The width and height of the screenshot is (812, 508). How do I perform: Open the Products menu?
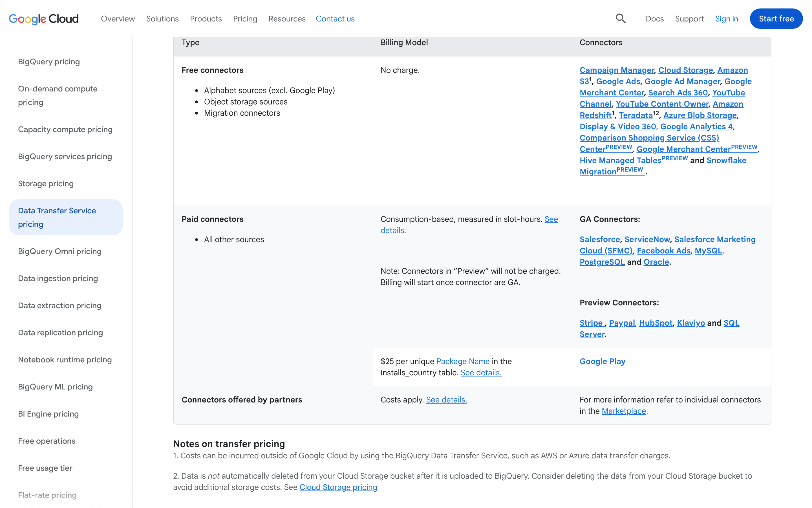[206, 19]
